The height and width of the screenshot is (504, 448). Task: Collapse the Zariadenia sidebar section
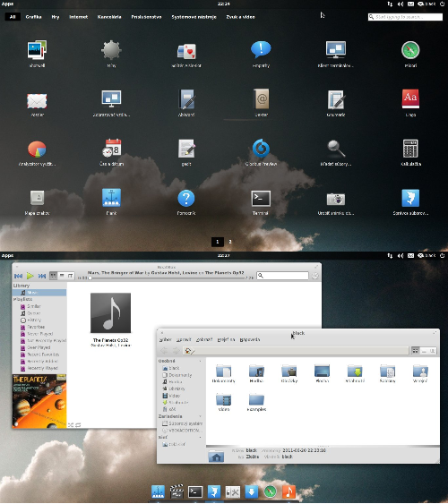click(201, 416)
